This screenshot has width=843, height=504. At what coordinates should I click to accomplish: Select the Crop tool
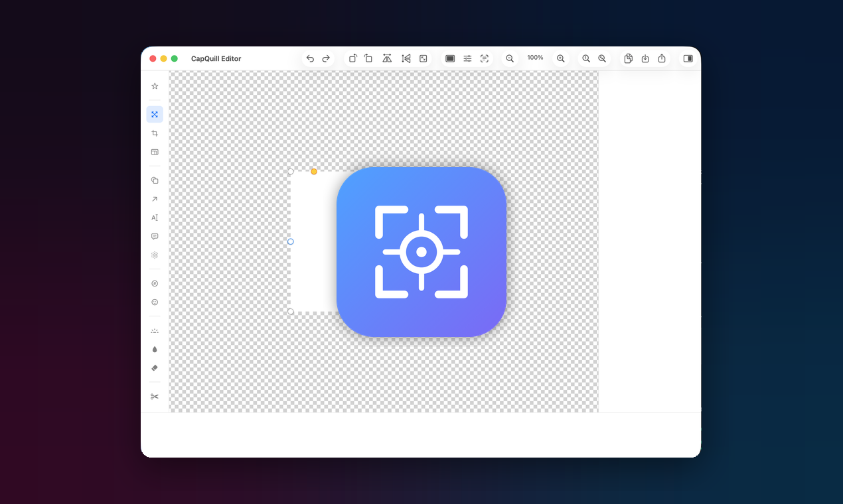click(x=155, y=133)
